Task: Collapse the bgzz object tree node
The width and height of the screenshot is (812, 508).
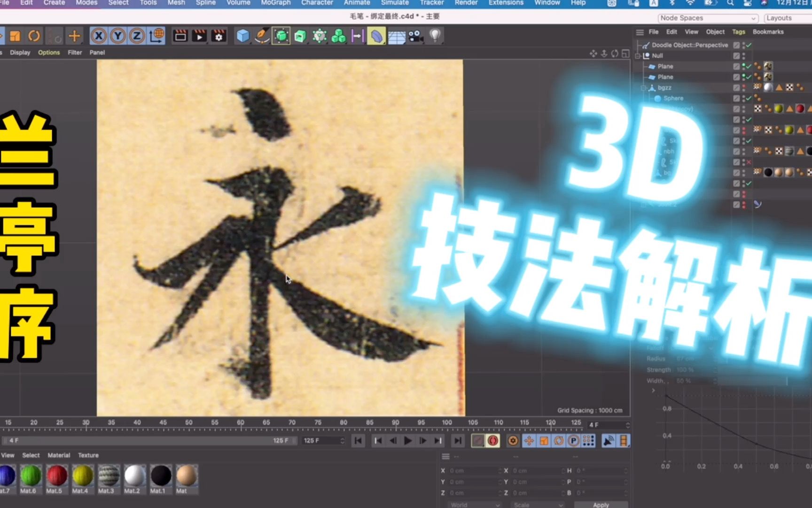Action: click(x=643, y=87)
